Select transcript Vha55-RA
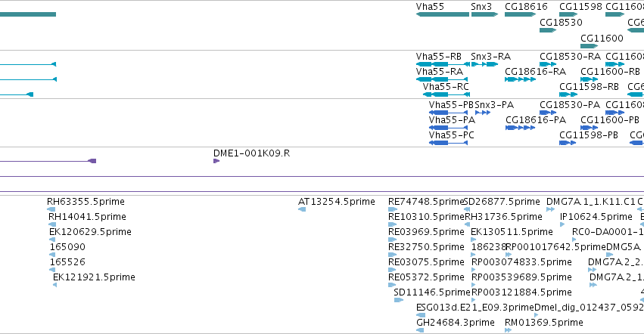 pos(442,79)
